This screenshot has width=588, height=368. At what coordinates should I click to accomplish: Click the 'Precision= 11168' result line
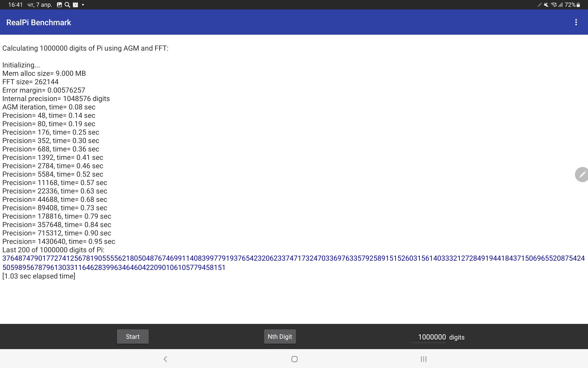point(55,183)
